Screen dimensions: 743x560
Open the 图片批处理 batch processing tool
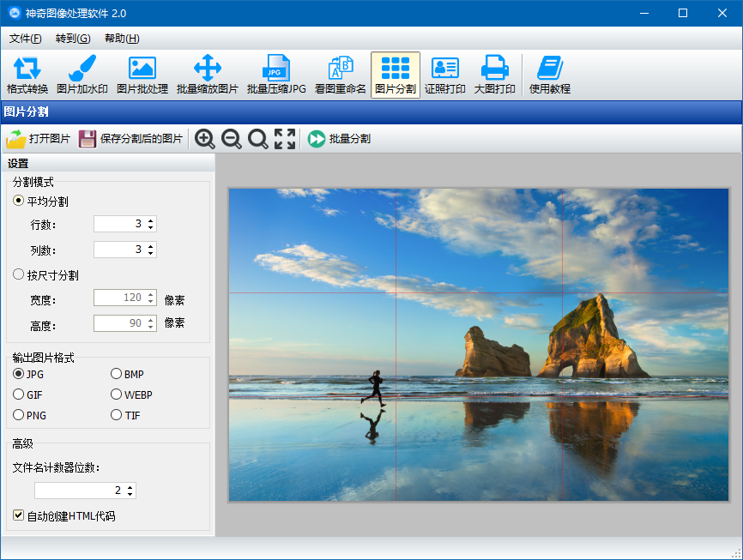pos(142,75)
